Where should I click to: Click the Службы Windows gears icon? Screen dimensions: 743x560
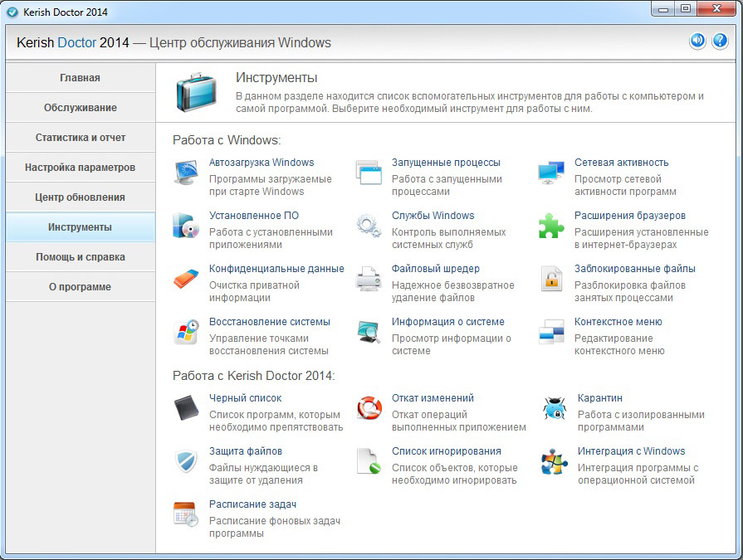369,226
